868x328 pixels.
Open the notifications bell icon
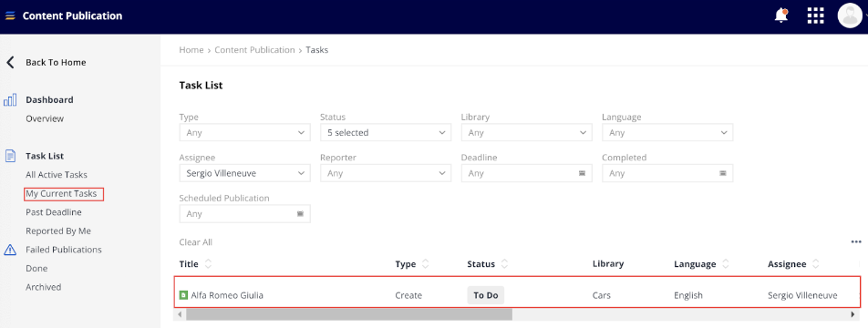[x=781, y=15]
